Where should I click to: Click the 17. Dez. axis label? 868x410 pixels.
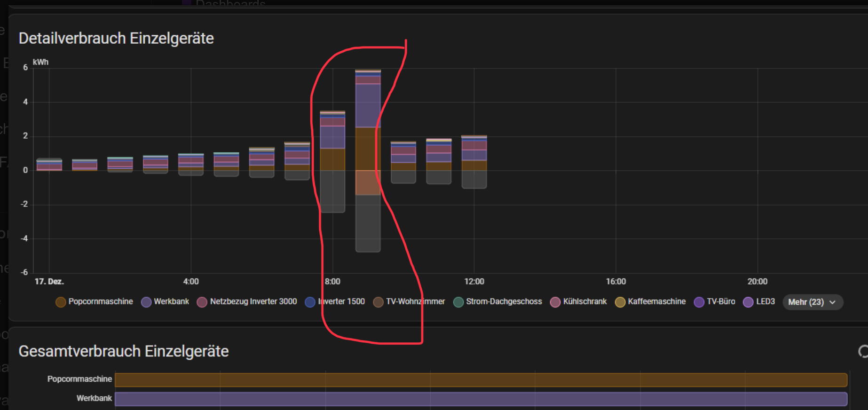point(49,282)
